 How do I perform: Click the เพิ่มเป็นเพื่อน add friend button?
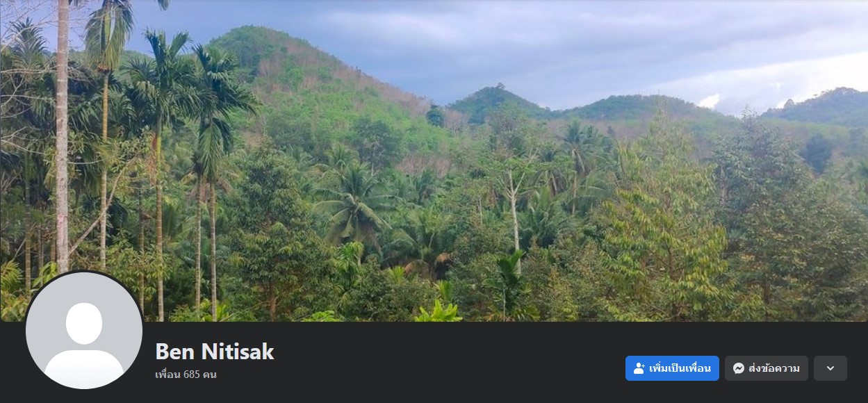[x=672, y=368]
